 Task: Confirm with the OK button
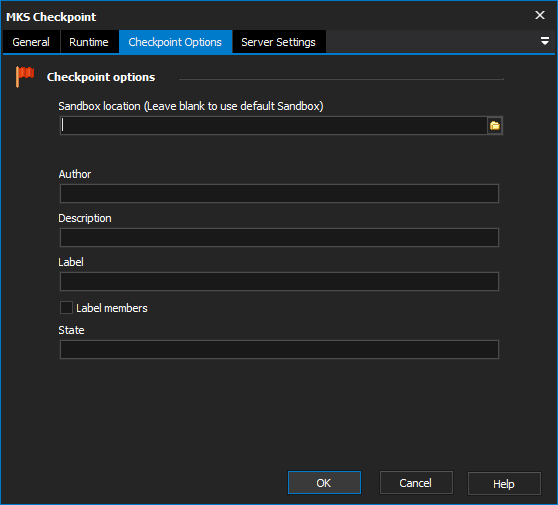324,483
